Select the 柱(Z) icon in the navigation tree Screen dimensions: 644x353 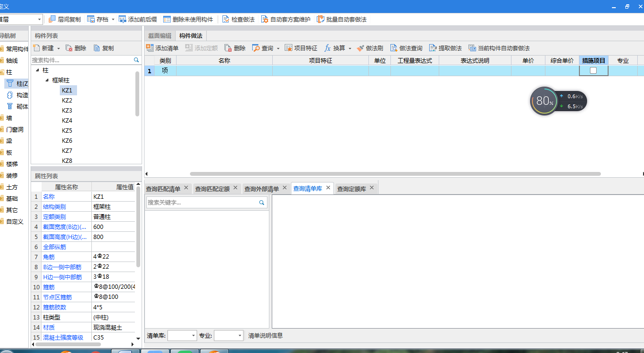(x=10, y=83)
